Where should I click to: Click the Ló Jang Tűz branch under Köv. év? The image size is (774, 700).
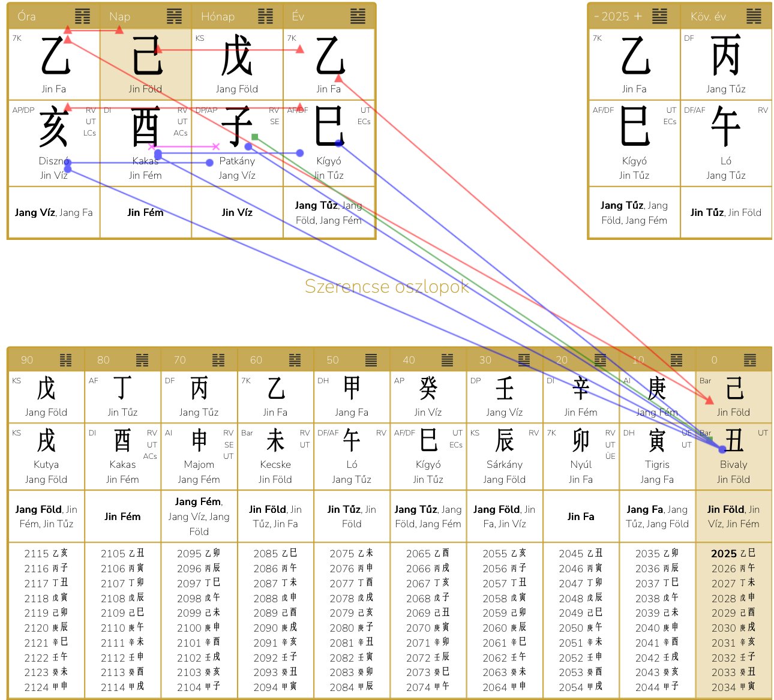coord(725,143)
